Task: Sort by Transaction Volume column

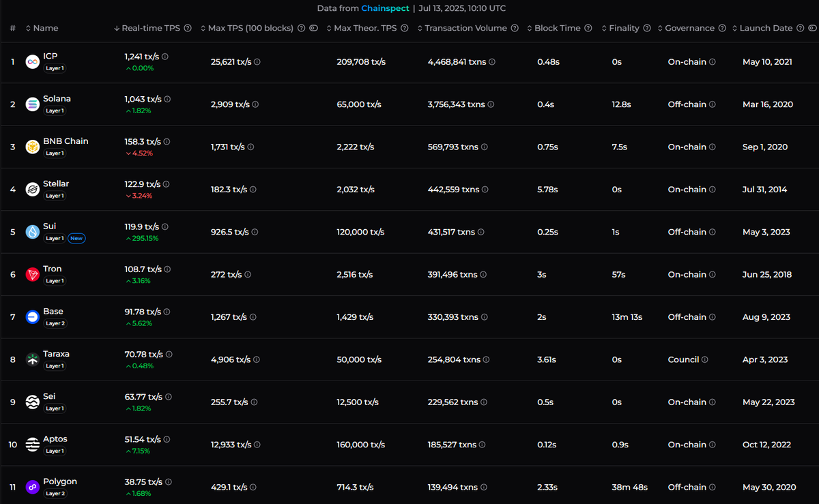Action: [x=462, y=28]
